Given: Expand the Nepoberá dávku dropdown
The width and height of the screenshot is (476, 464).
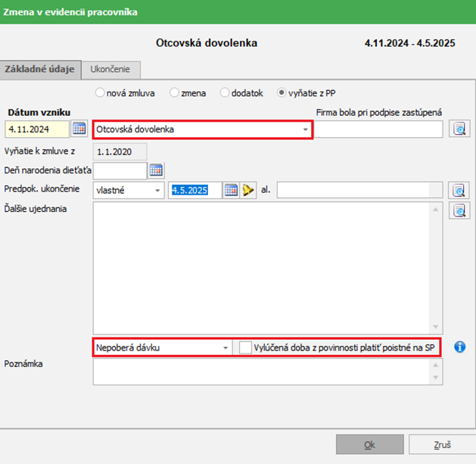Looking at the screenshot, I should tap(226, 348).
